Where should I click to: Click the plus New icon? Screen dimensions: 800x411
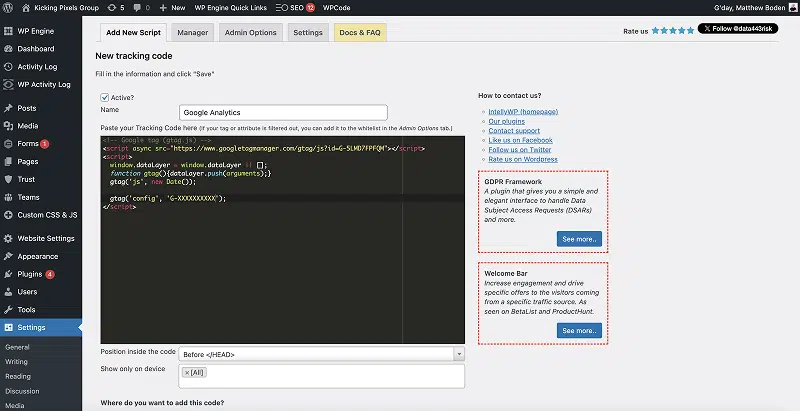pyautogui.click(x=163, y=8)
